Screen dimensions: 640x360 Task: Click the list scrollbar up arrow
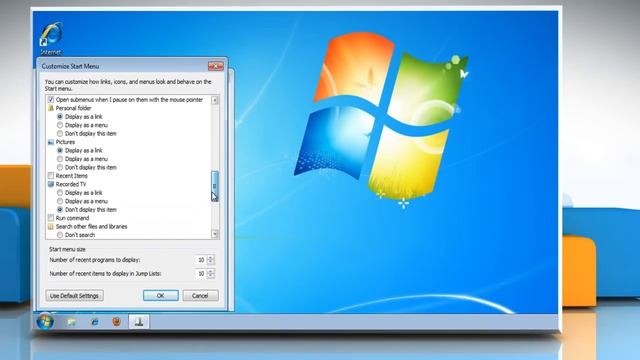(215, 100)
